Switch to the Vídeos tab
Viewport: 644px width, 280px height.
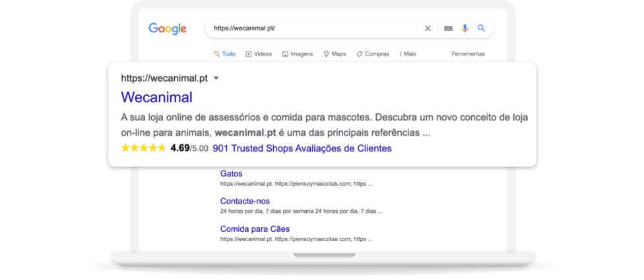259,54
